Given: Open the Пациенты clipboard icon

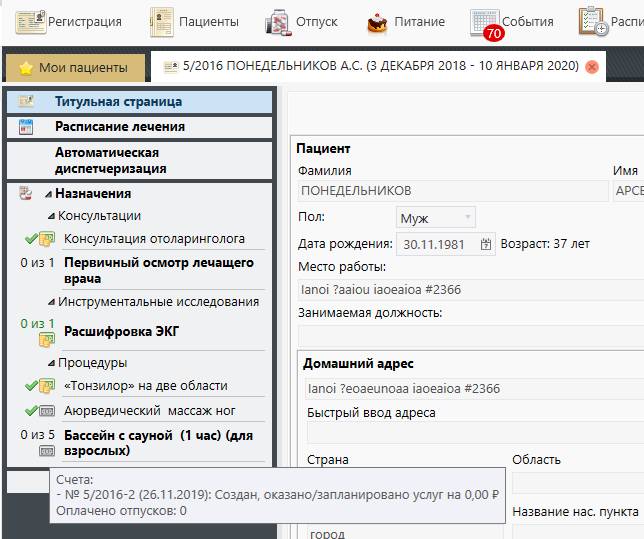Looking at the screenshot, I should click(x=161, y=21).
